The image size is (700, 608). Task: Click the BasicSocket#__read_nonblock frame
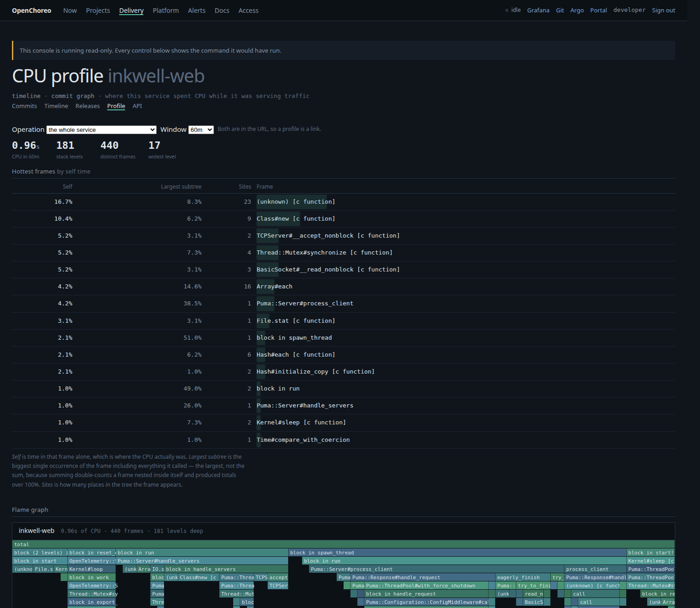point(328,270)
